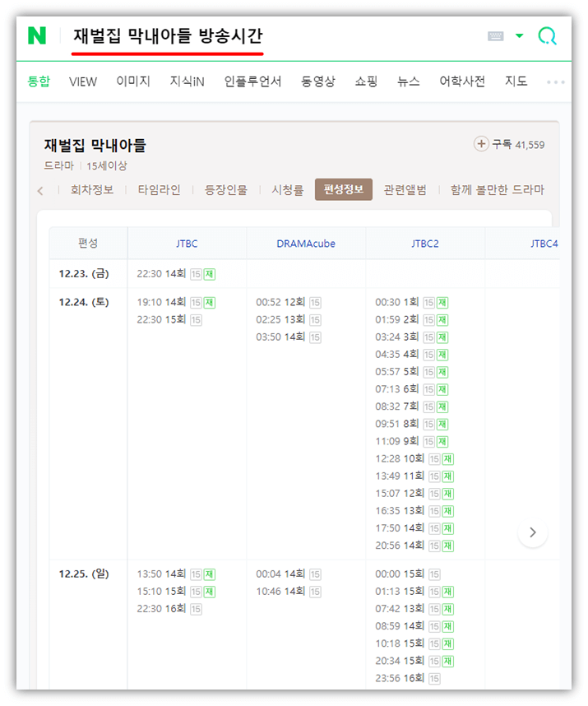Click the 재 rerun badge on JTBC 19:10
Image resolution: width=588 pixels, height=706 pixels.
[x=209, y=303]
